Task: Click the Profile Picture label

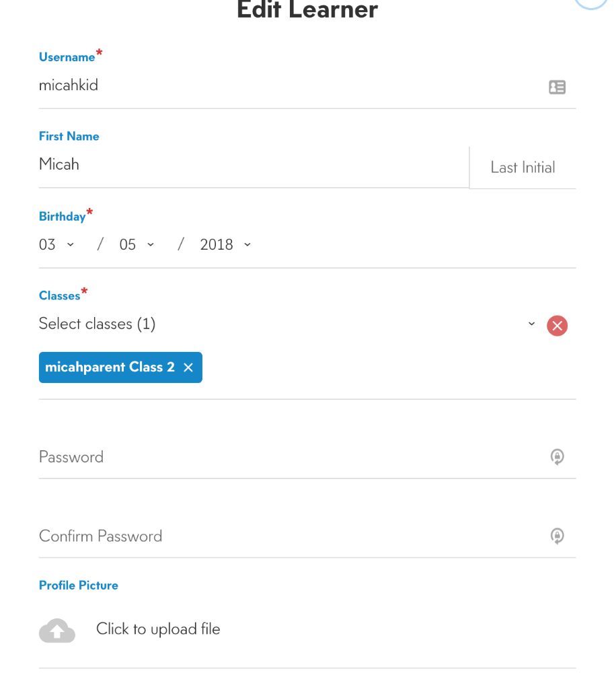Action: (x=79, y=586)
